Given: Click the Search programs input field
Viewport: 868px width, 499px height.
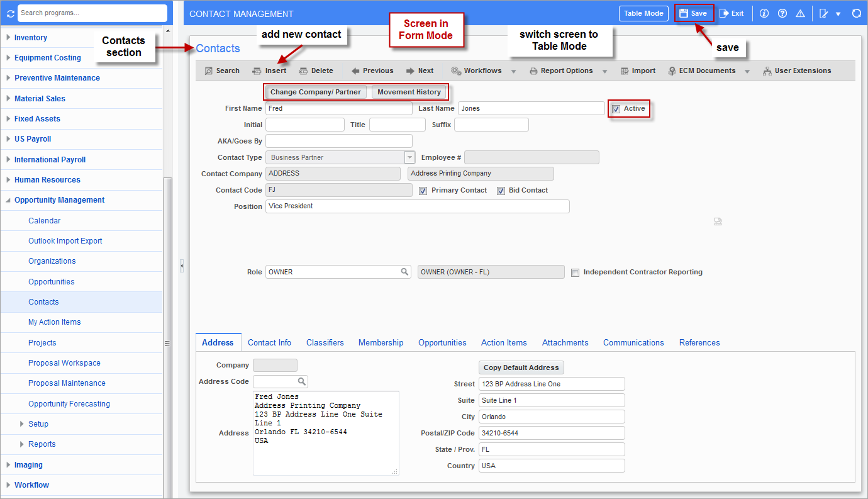Looking at the screenshot, I should point(92,13).
